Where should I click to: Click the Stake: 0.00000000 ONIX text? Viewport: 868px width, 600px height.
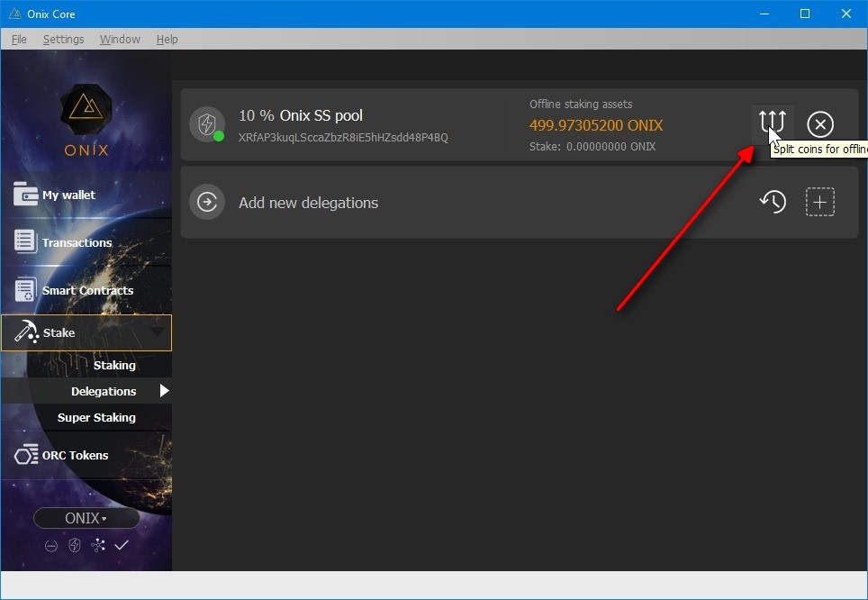coord(592,146)
